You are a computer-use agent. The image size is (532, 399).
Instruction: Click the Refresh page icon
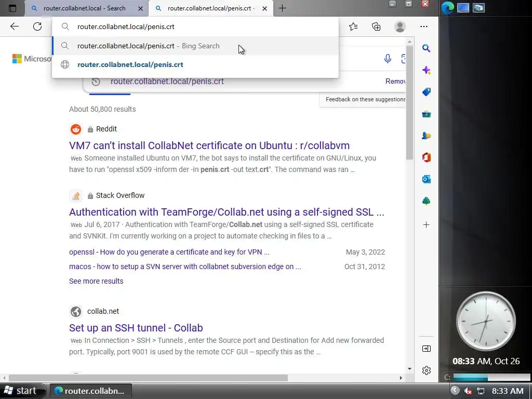[37, 26]
